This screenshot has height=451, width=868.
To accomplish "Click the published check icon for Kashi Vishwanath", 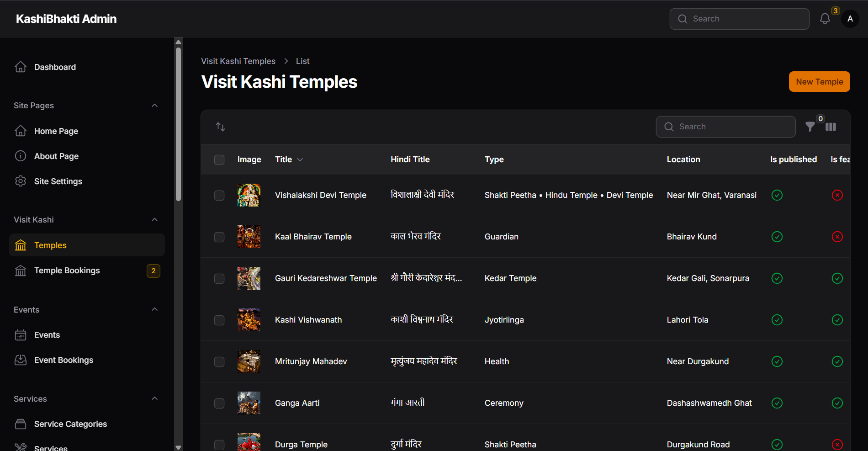I will pyautogui.click(x=777, y=320).
